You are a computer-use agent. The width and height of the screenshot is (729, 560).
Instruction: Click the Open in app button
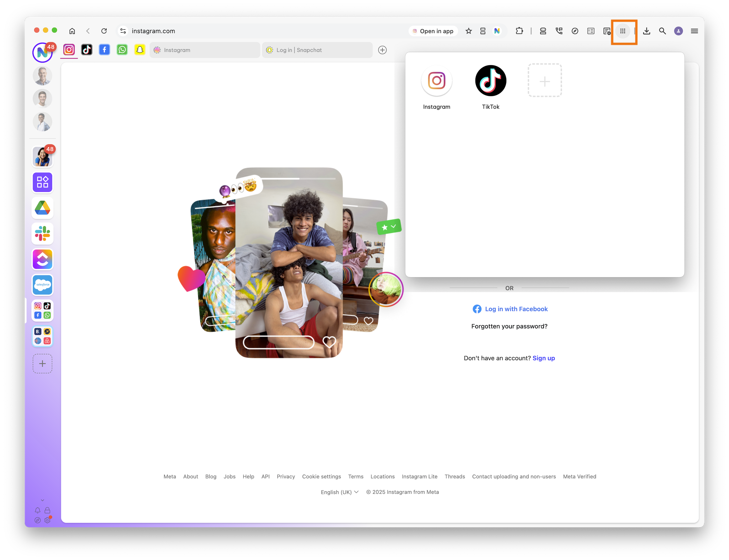433,31
